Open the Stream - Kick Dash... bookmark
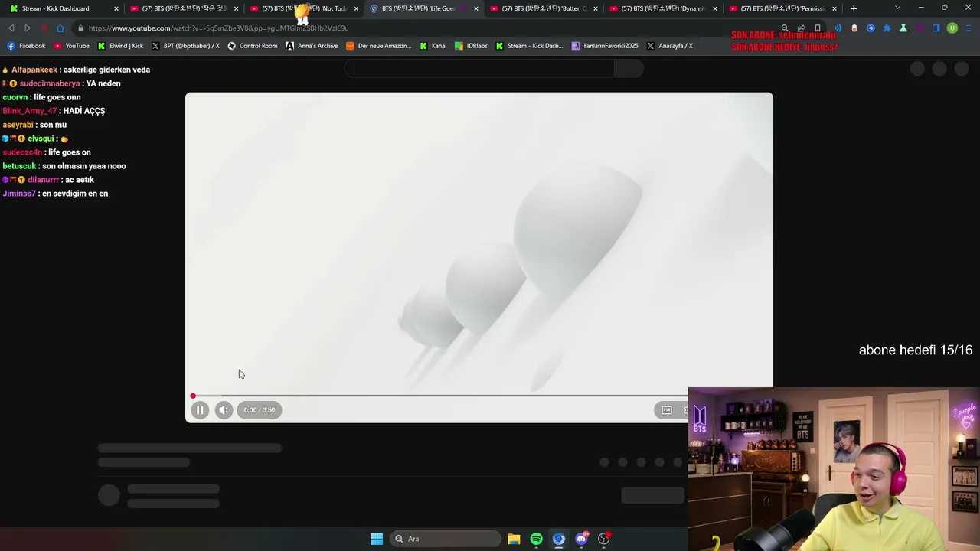Image resolution: width=980 pixels, height=551 pixels. [x=529, y=46]
